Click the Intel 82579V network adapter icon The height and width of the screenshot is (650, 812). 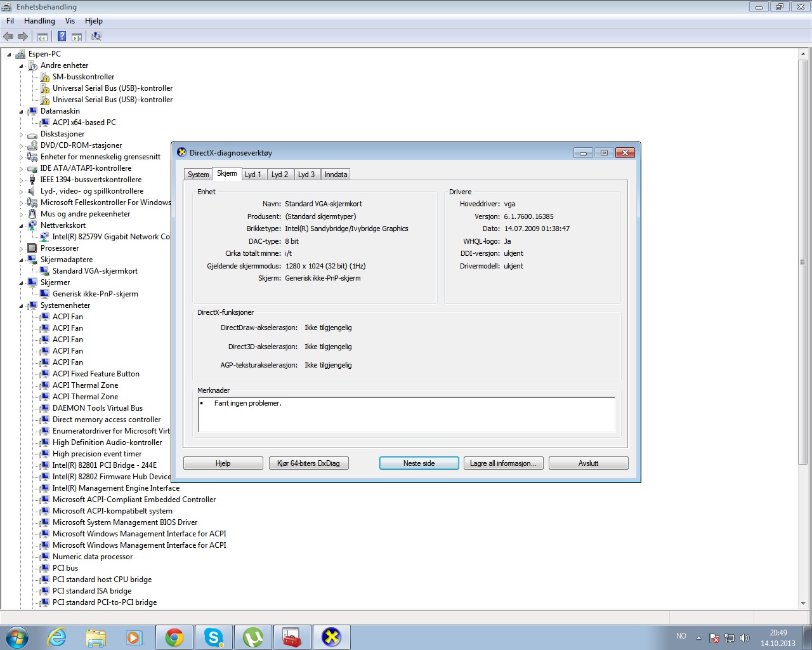point(45,237)
